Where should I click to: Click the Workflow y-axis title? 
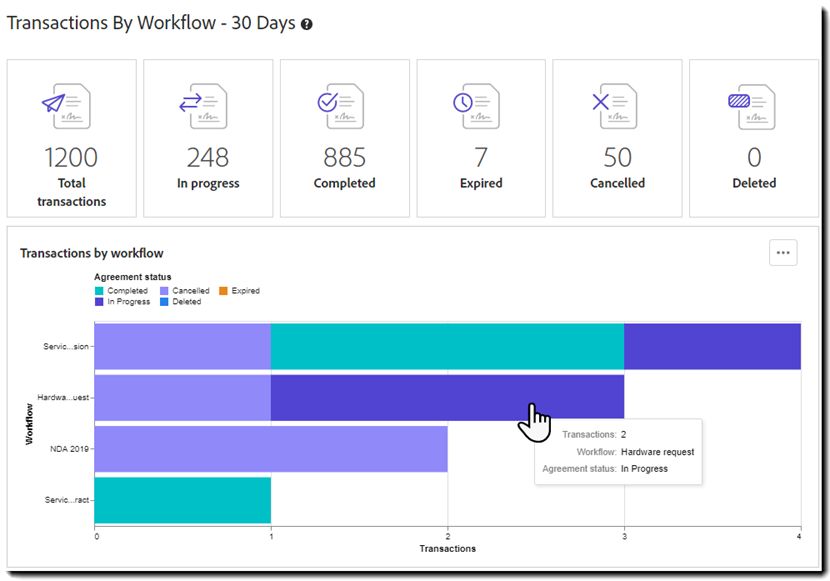pos(29,424)
